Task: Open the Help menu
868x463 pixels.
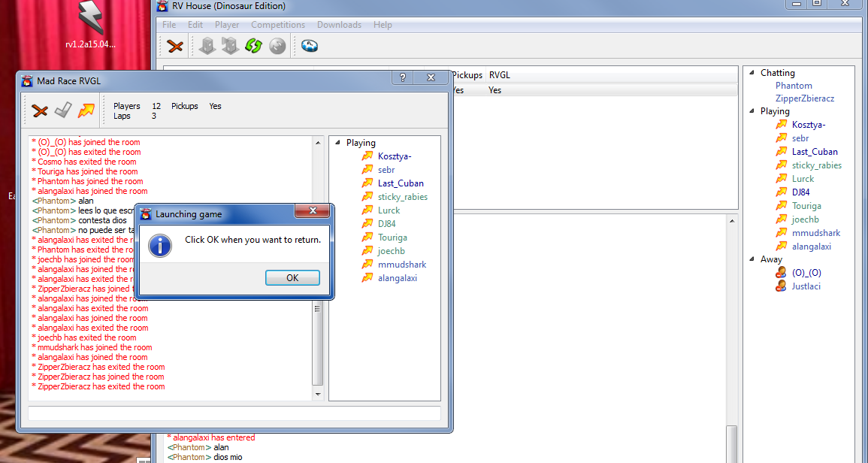Action: 383,25
